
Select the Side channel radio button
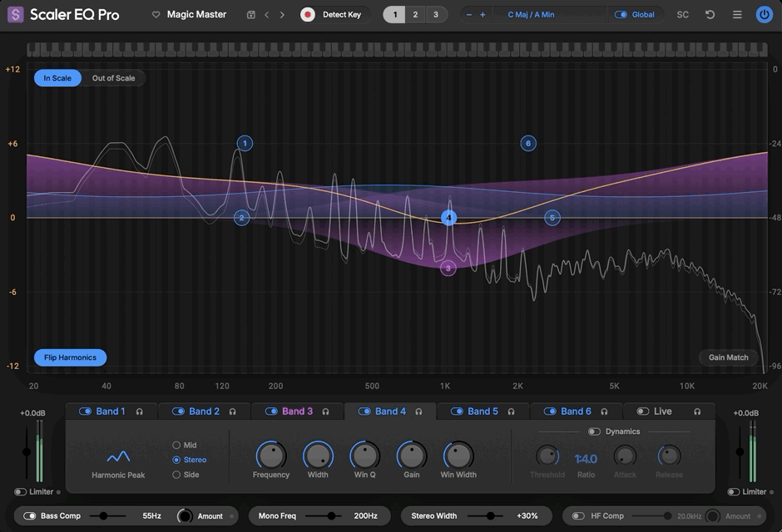click(x=176, y=475)
